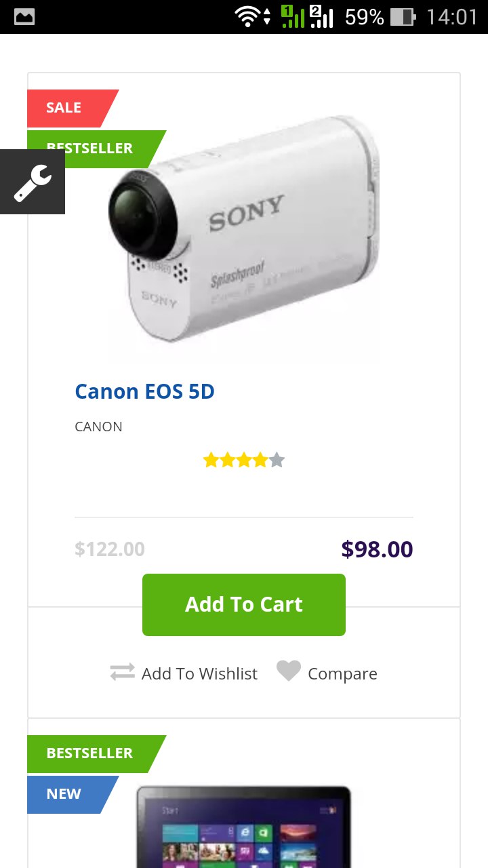This screenshot has height=868, width=488.
Task: Tap the tablet product image below
Action: click(x=244, y=827)
